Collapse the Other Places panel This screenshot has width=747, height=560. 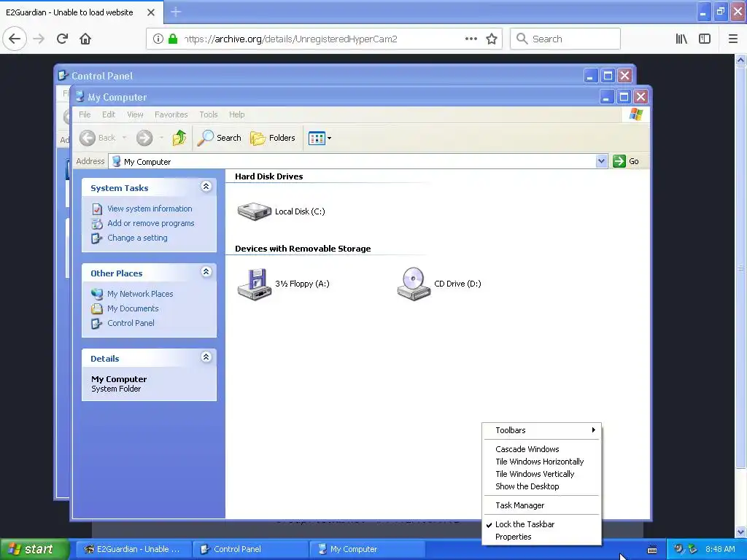coord(206,271)
